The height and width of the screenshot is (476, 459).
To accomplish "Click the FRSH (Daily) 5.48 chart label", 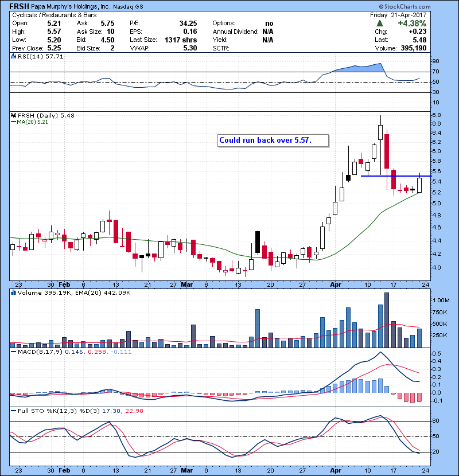I will coord(46,115).
